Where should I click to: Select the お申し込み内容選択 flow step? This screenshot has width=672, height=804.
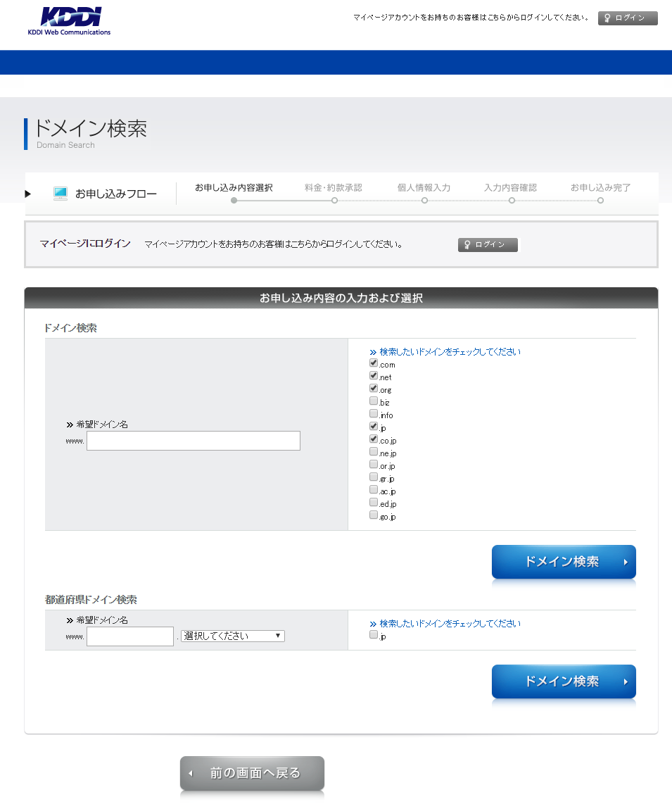click(234, 188)
